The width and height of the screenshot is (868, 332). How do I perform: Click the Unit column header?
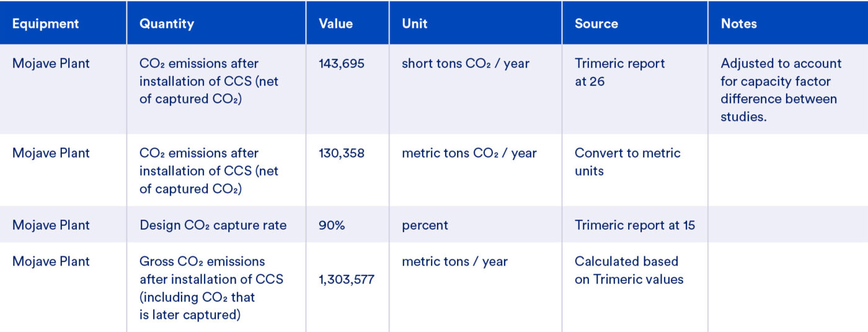click(x=415, y=24)
